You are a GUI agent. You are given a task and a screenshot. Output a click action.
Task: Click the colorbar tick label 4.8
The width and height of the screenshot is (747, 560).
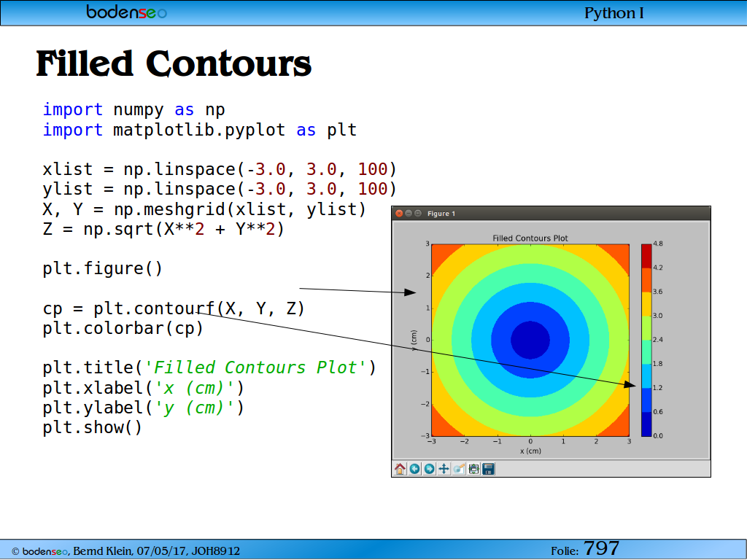pos(658,244)
